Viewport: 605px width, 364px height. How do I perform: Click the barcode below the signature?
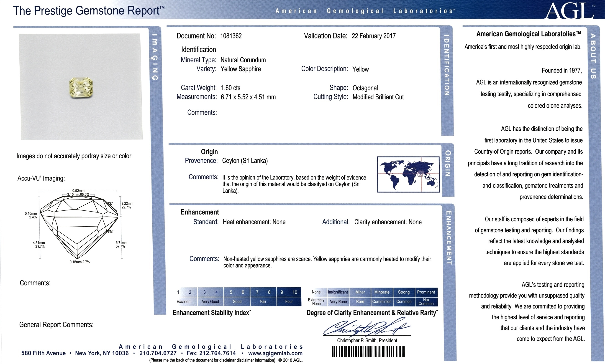368,351
